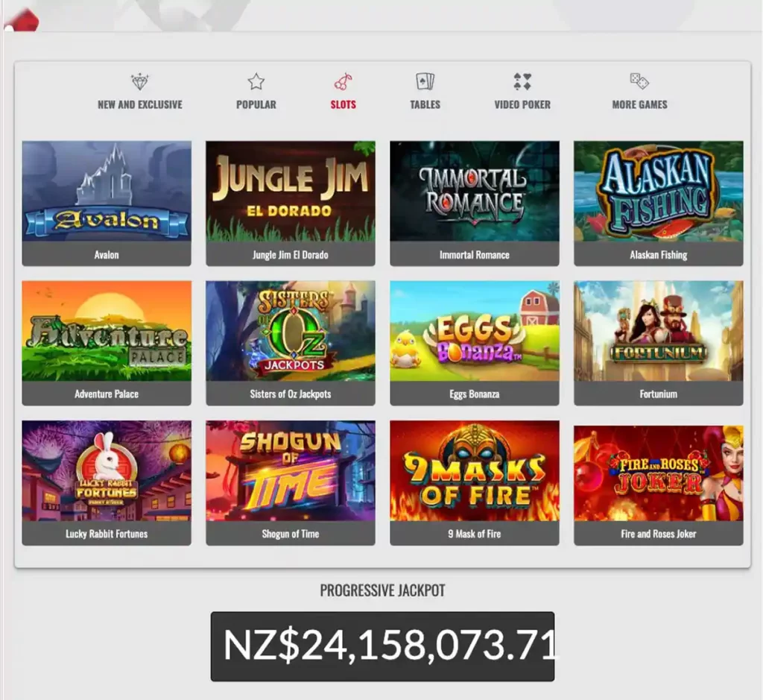Play Alaskan Fishing

coord(658,194)
